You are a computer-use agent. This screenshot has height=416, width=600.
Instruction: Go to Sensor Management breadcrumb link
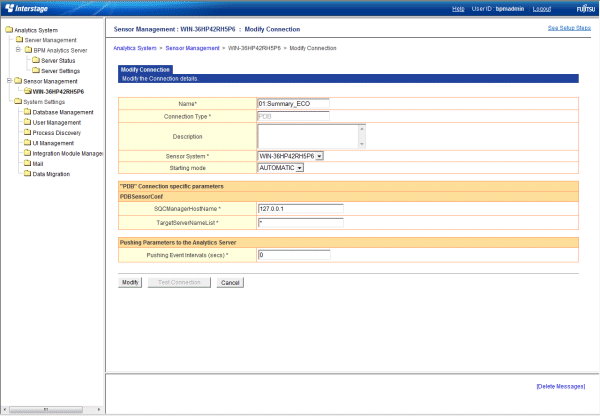tap(192, 48)
